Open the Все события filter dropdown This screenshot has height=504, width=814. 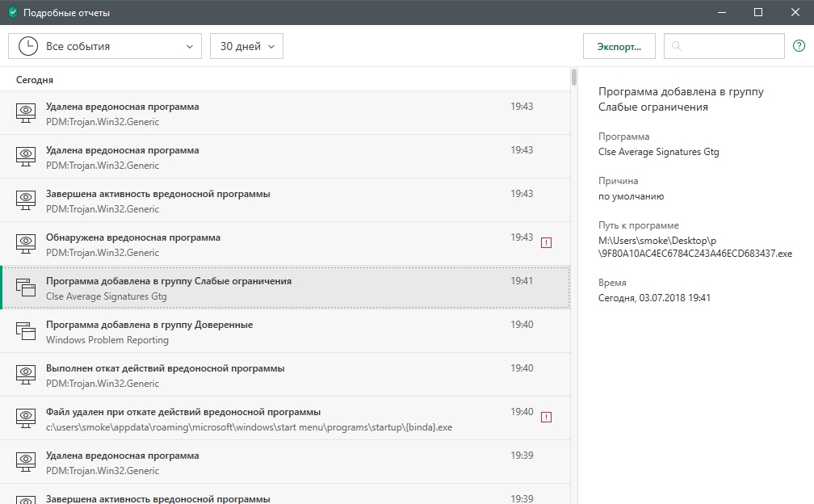pos(105,46)
